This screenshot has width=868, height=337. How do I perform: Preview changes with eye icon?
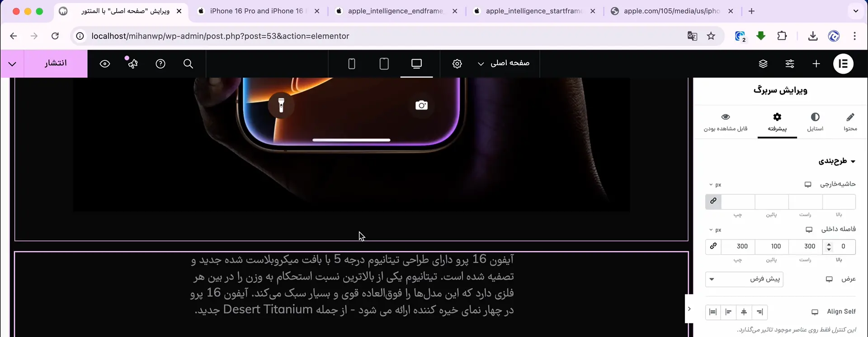pos(105,64)
